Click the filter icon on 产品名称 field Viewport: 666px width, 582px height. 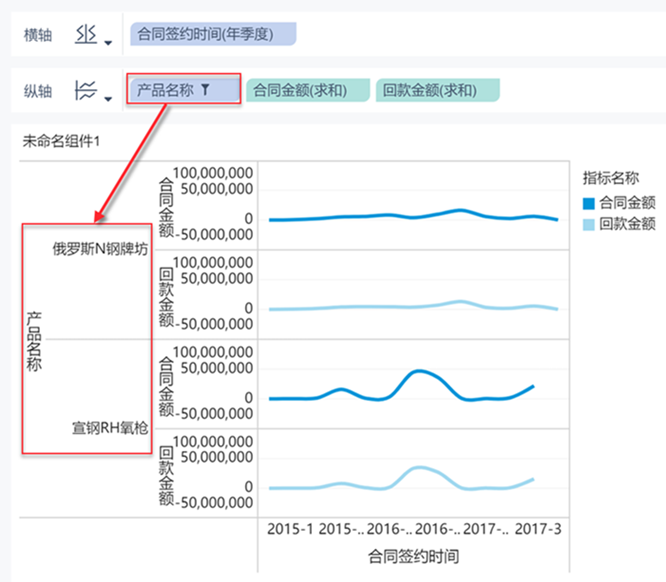(206, 90)
